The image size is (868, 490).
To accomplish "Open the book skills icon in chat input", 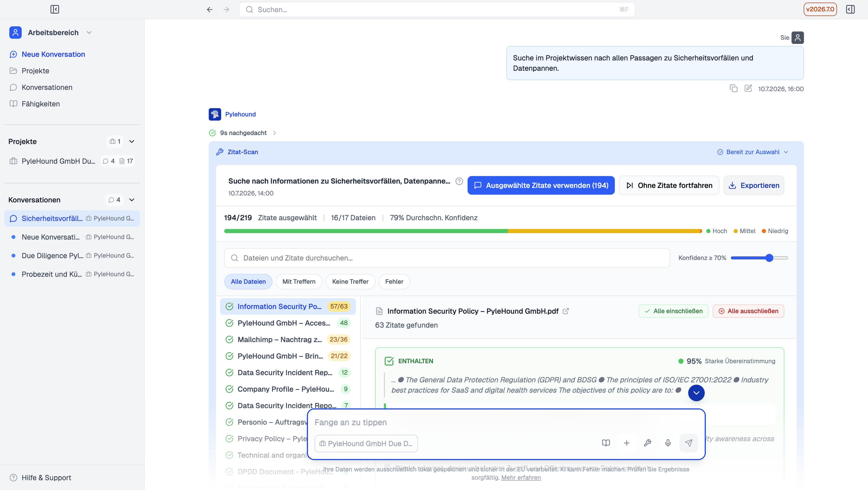I will point(606,443).
